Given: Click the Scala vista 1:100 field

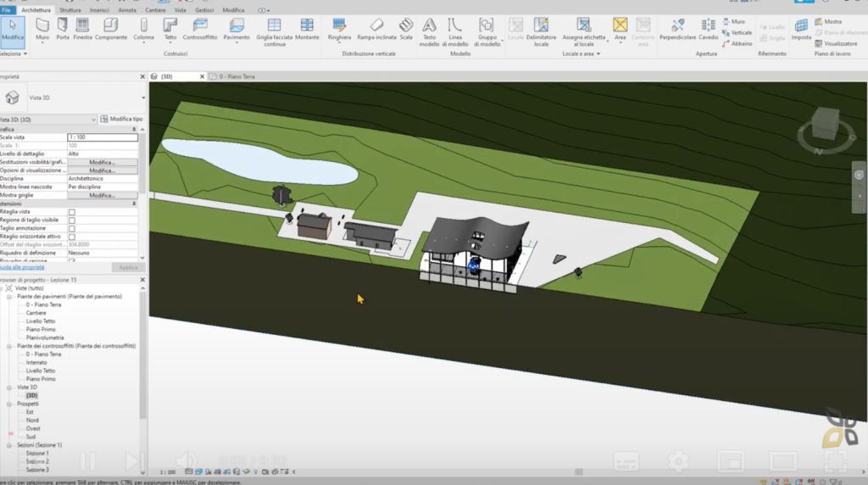Looking at the screenshot, I should [x=103, y=137].
